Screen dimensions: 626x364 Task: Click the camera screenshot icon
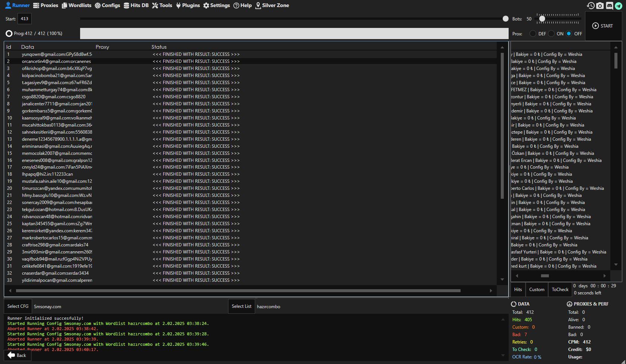pyautogui.click(x=600, y=6)
